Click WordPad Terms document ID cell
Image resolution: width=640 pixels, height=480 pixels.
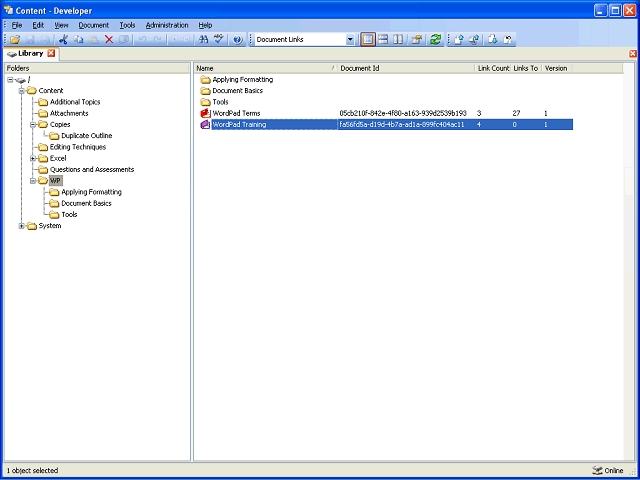[403, 113]
